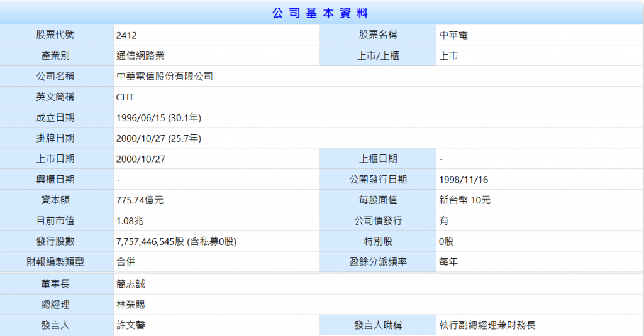Click the 盈餘分派頻率 label cell
Viewport: 644px width, 336px height.
378,262
